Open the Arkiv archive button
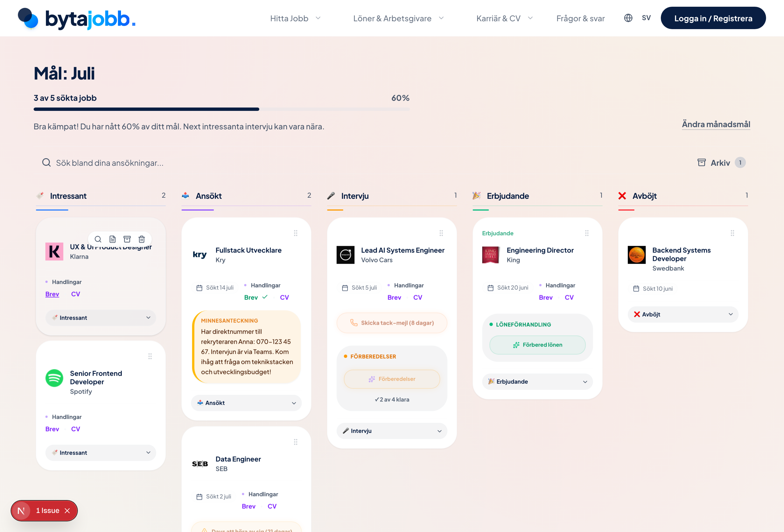 721,163
